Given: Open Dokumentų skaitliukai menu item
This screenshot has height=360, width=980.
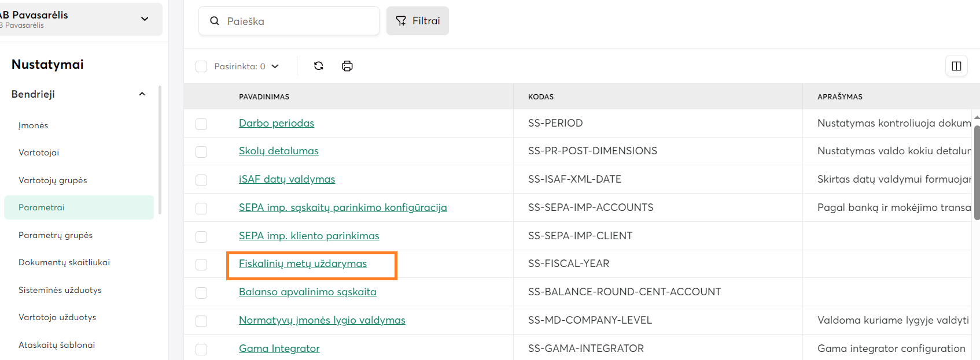Looking at the screenshot, I should click(x=64, y=262).
